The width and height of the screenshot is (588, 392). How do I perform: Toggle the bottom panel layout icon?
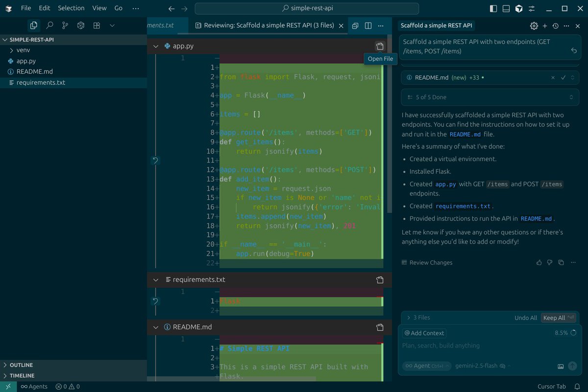506,9
